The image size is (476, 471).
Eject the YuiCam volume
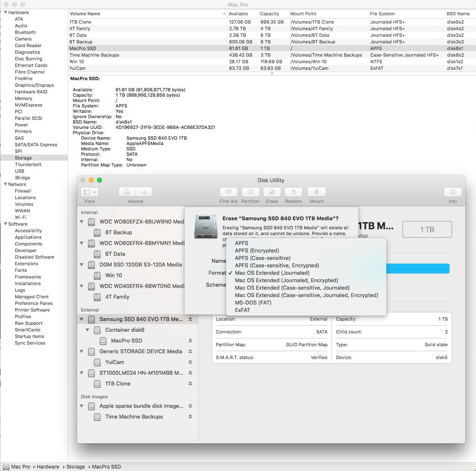pyautogui.click(x=190, y=362)
